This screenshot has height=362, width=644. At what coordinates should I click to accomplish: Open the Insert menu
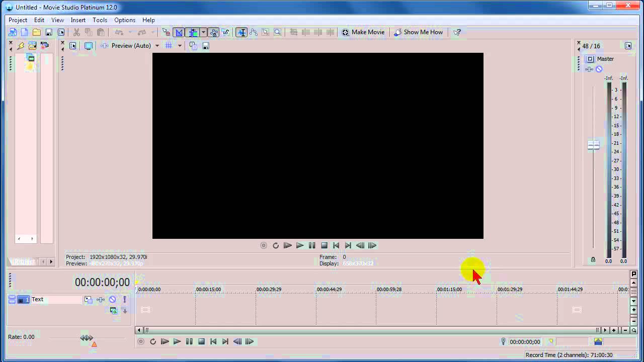[78, 20]
